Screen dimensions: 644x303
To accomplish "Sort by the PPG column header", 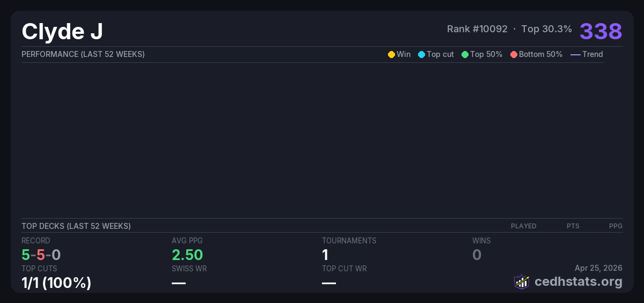I will 616,226.
